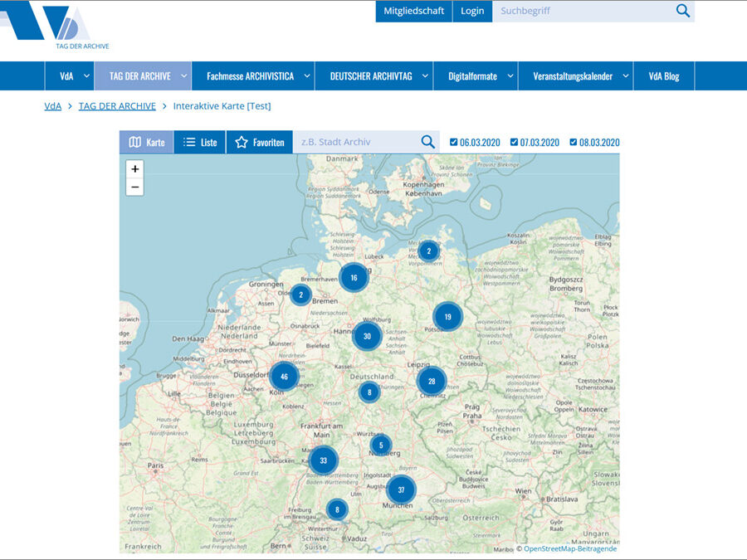The image size is (747, 560).
Task: Open the Favoriten tab
Action: tap(260, 142)
